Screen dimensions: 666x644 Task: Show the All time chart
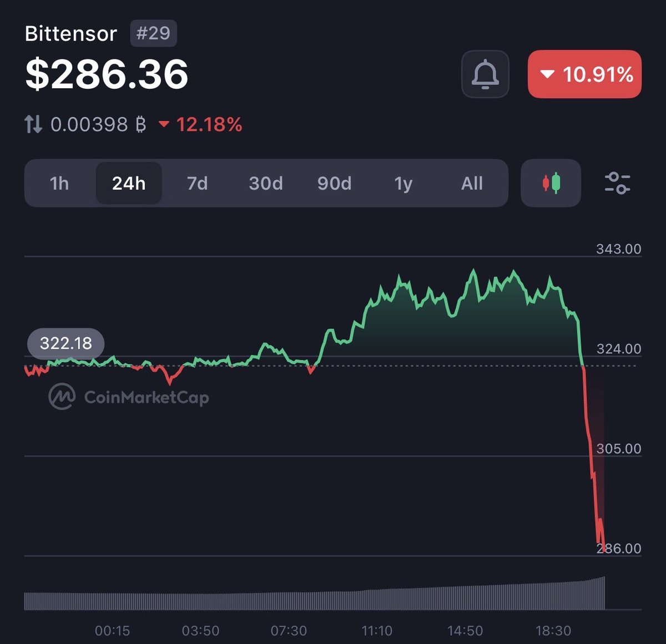click(472, 183)
